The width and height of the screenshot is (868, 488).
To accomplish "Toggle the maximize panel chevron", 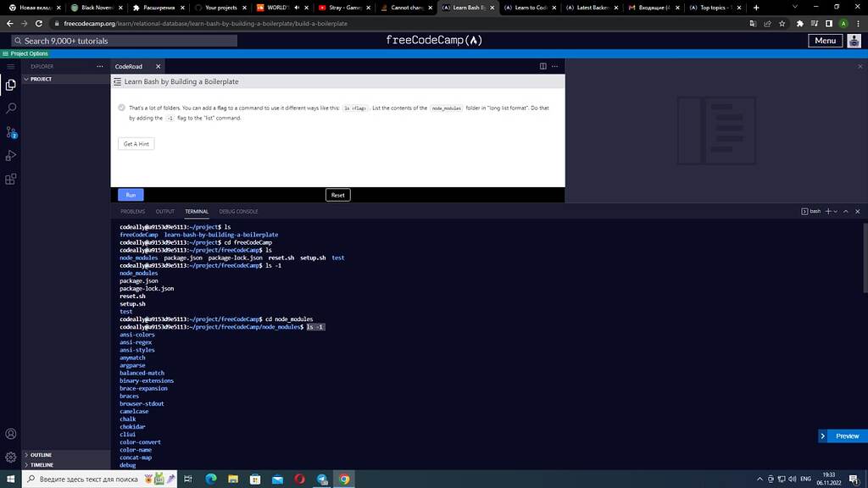I will (845, 212).
